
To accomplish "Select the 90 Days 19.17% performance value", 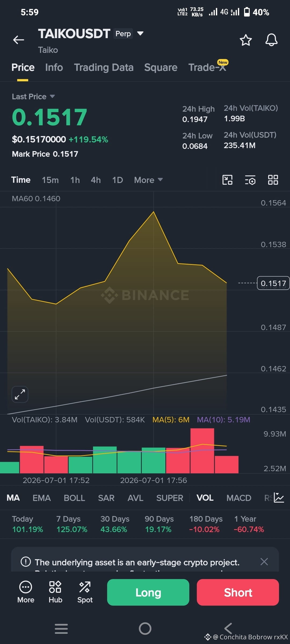I will point(158,529).
